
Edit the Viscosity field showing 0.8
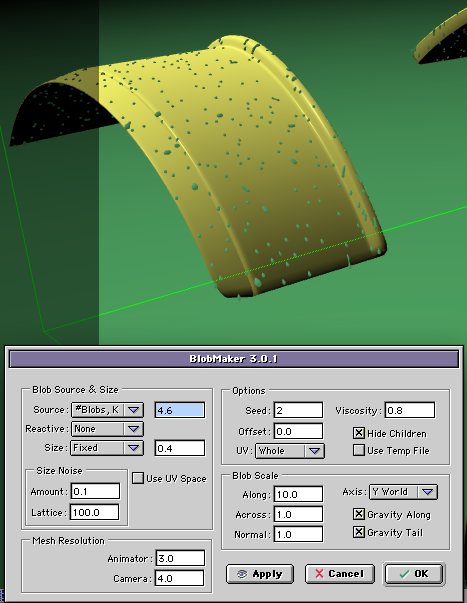(x=410, y=410)
